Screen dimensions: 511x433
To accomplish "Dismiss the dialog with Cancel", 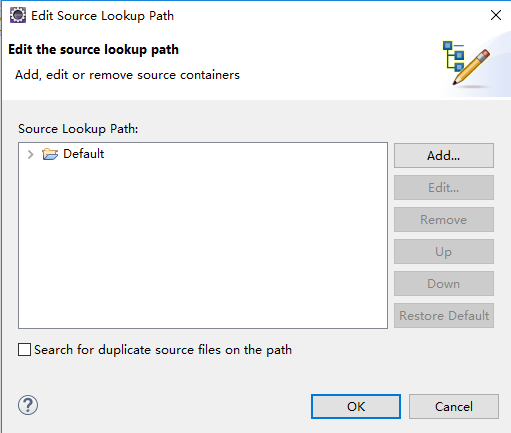I will pos(454,406).
